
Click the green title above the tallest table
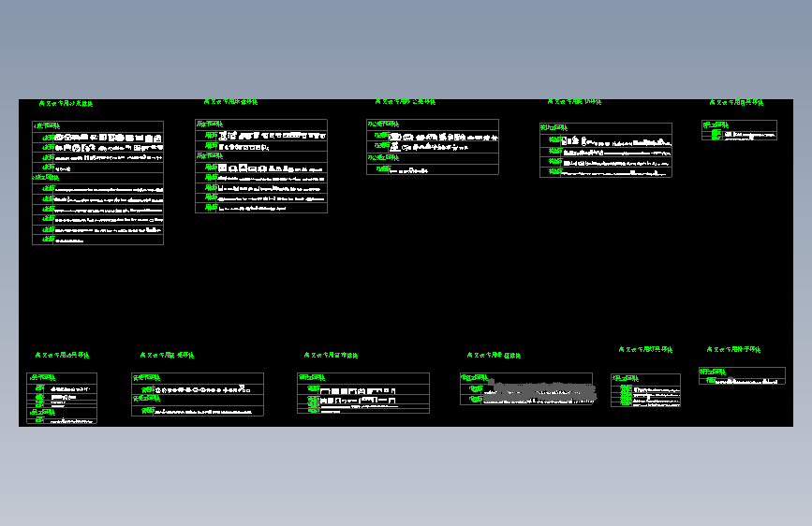coord(66,104)
